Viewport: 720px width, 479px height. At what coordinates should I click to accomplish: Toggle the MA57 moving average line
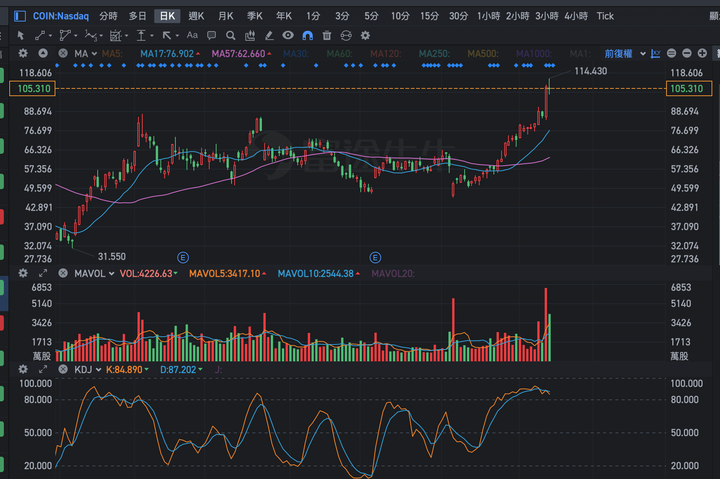point(240,53)
